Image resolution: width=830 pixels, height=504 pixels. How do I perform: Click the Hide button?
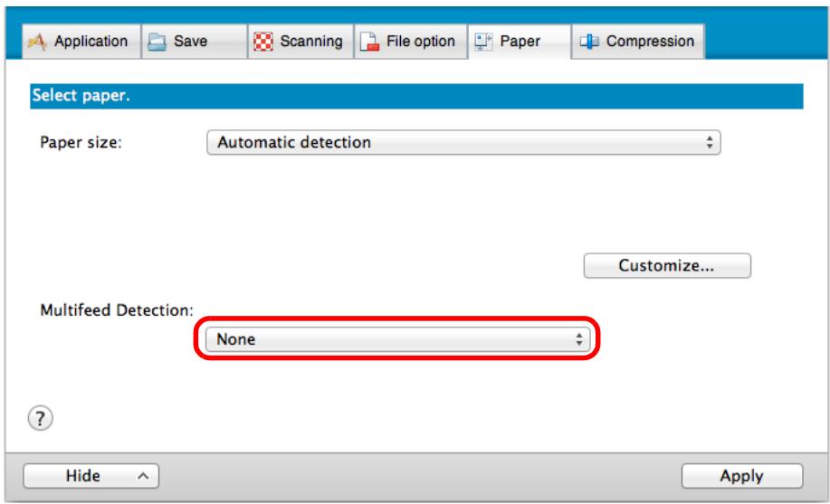91,475
